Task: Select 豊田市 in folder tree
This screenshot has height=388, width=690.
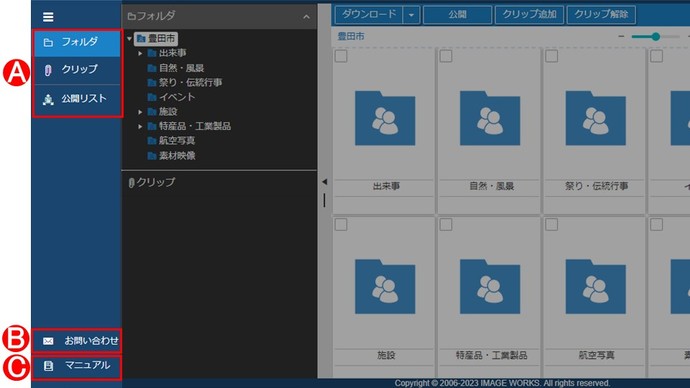Action: (156, 39)
